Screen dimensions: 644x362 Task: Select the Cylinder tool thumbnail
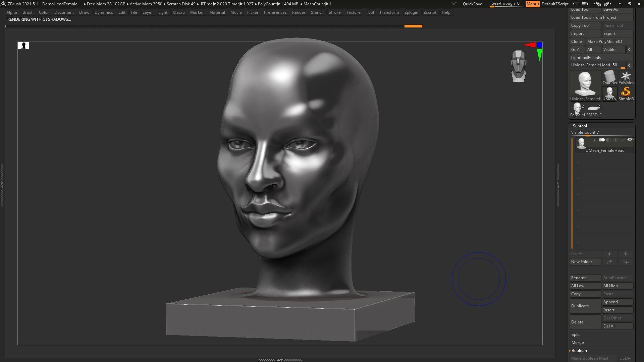[x=610, y=77]
